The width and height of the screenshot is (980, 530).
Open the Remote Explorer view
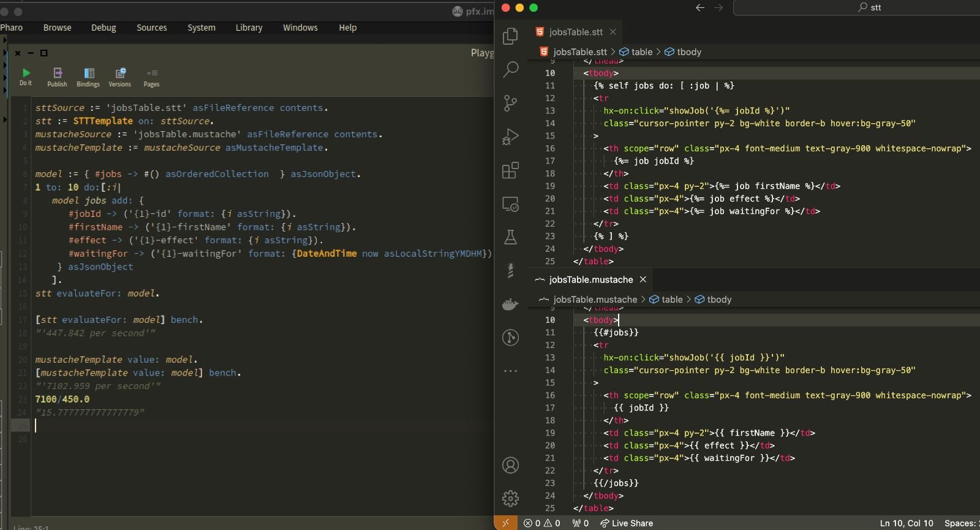(x=510, y=204)
